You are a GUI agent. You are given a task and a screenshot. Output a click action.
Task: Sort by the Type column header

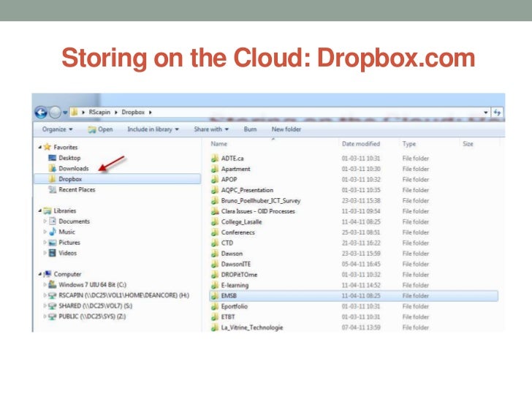[408, 144]
